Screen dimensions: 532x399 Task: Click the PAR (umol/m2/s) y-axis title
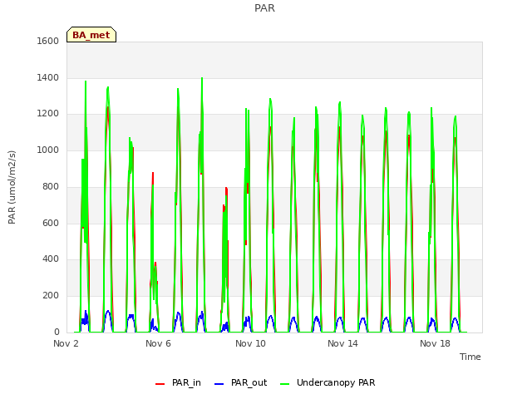point(12,187)
